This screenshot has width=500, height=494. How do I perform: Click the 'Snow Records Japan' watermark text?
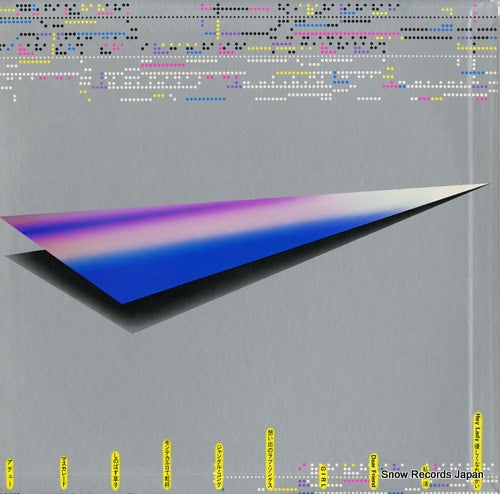[x=432, y=474]
